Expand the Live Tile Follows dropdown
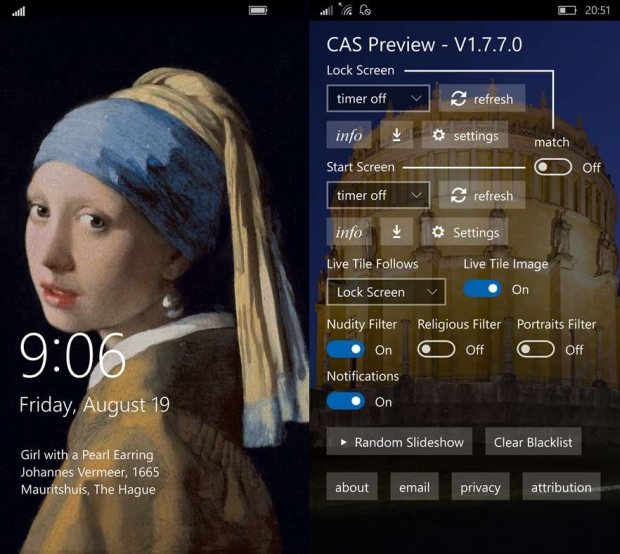The image size is (620, 554). [x=386, y=292]
